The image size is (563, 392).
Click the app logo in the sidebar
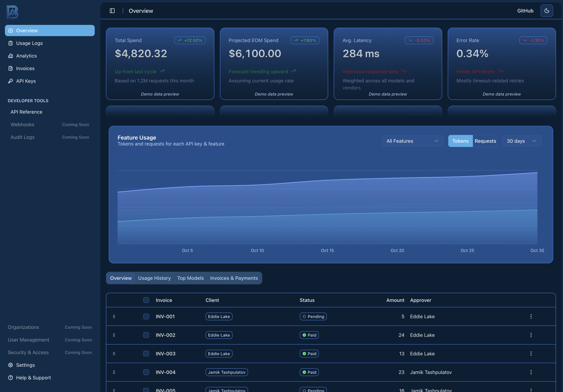[12, 12]
